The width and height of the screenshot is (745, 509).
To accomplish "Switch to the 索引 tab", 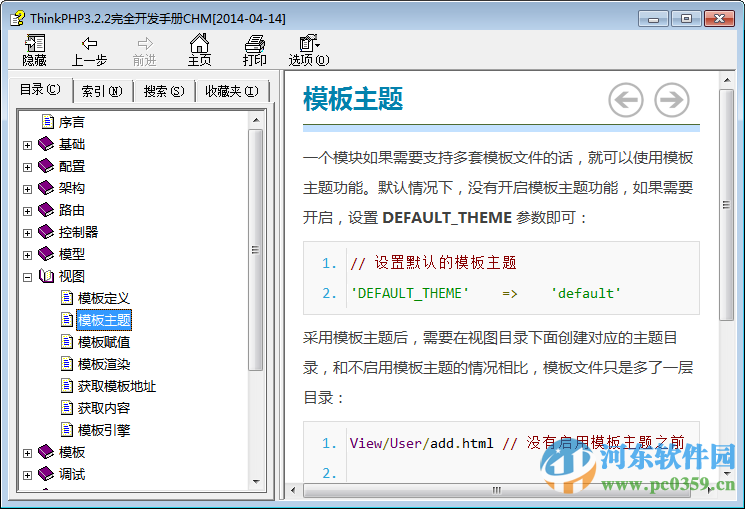I will point(102,91).
